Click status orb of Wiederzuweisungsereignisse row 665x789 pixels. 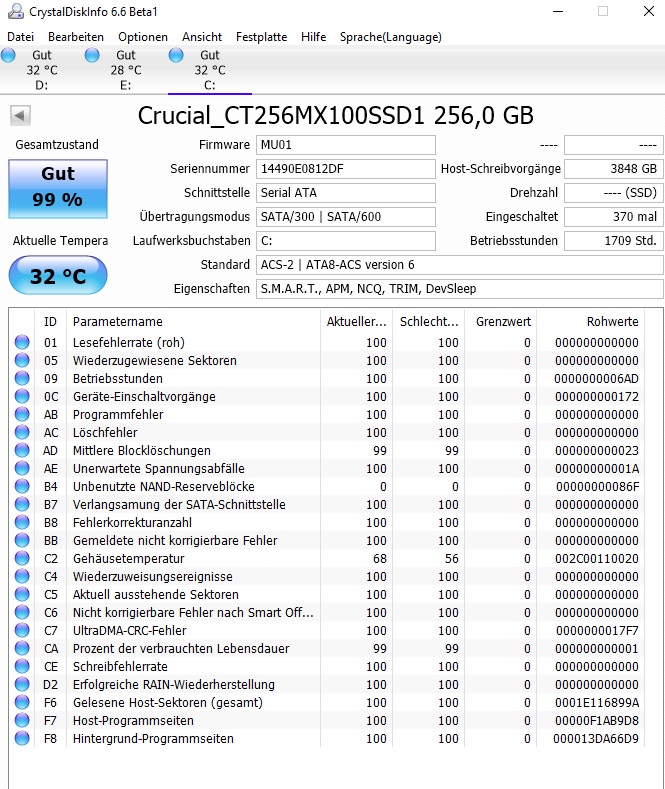click(22, 576)
